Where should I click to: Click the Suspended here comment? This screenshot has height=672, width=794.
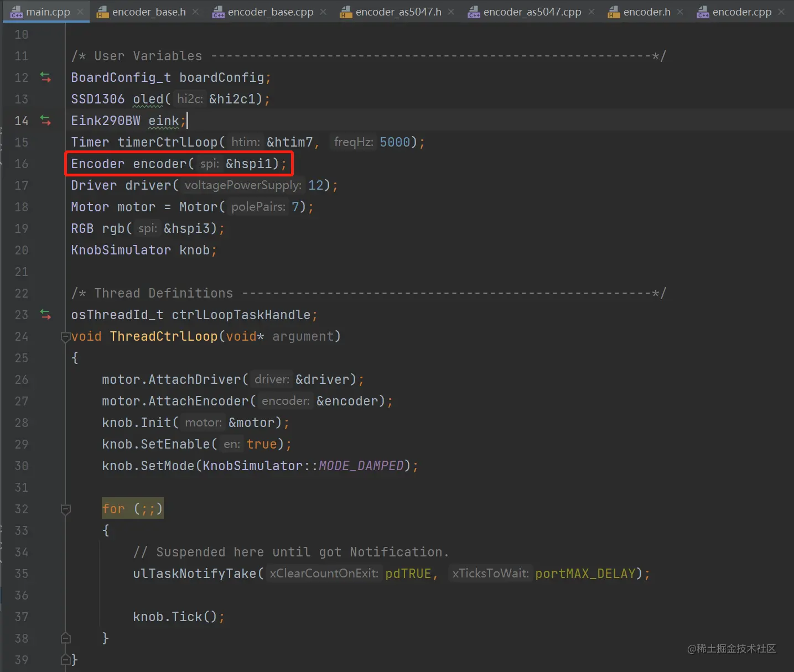pos(291,552)
